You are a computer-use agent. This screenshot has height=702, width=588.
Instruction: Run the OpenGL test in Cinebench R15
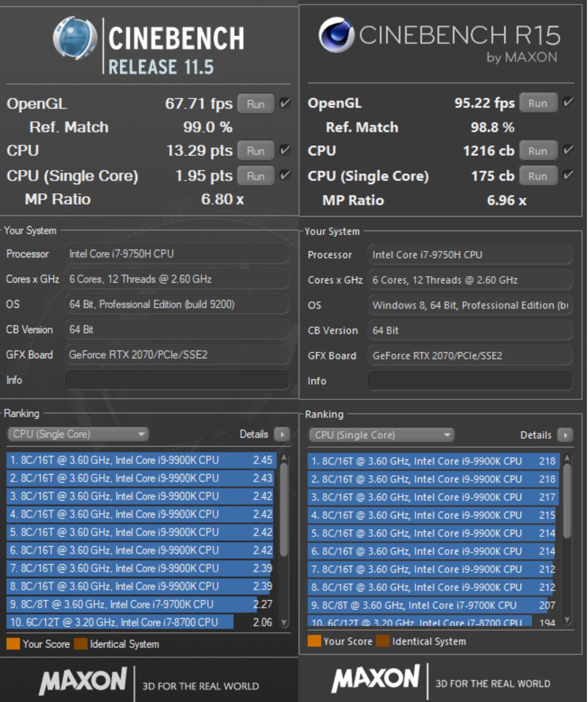pos(538,103)
